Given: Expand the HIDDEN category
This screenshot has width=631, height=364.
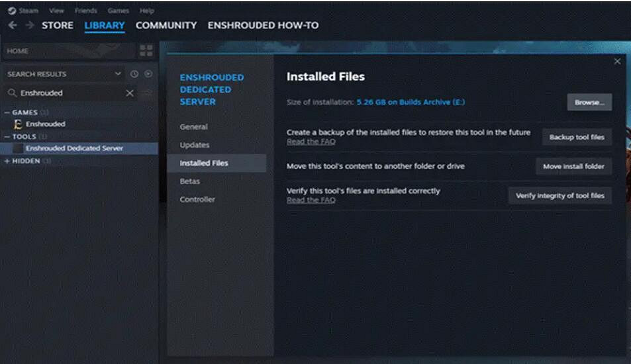Looking at the screenshot, I should pyautogui.click(x=7, y=161).
